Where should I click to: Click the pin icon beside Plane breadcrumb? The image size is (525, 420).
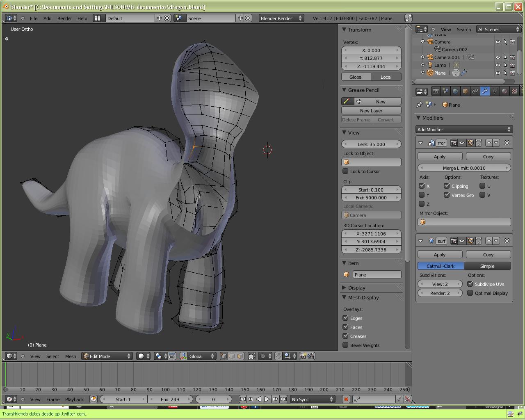pyautogui.click(x=419, y=105)
